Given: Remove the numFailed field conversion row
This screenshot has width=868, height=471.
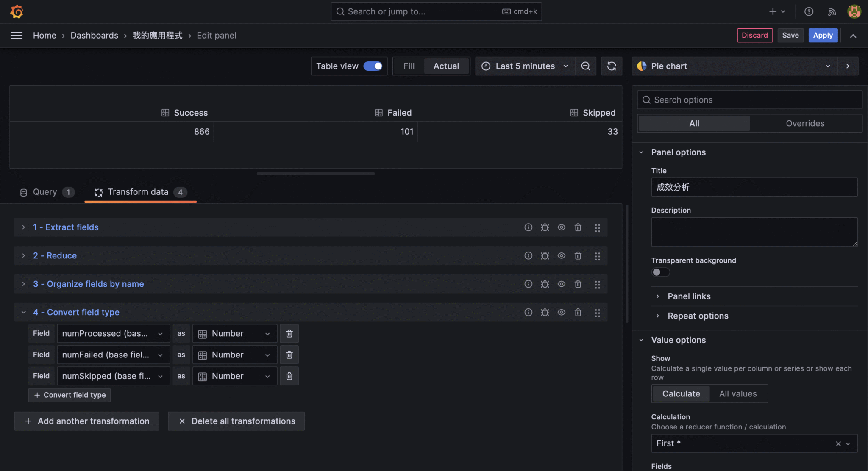Looking at the screenshot, I should tap(289, 355).
